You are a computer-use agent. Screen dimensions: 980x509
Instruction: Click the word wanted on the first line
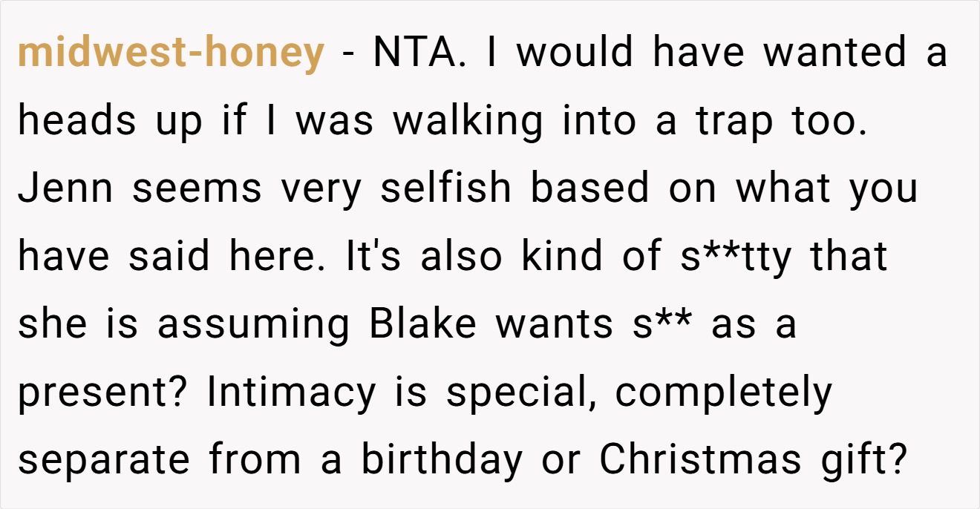835,53
